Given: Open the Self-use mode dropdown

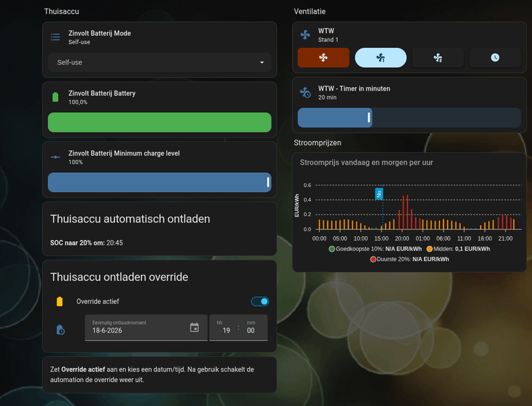Looking at the screenshot, I should [160, 62].
